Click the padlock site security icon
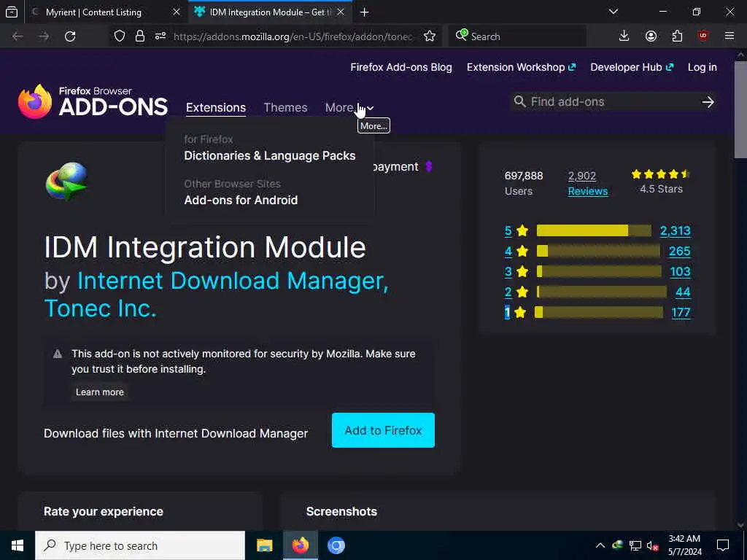The height and width of the screenshot is (560, 747). pos(139,36)
